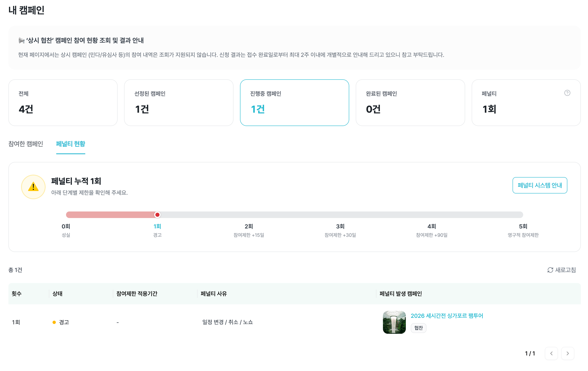Click the red marker on penalty progress bar
The width and height of the screenshot is (588, 371).
157,215
